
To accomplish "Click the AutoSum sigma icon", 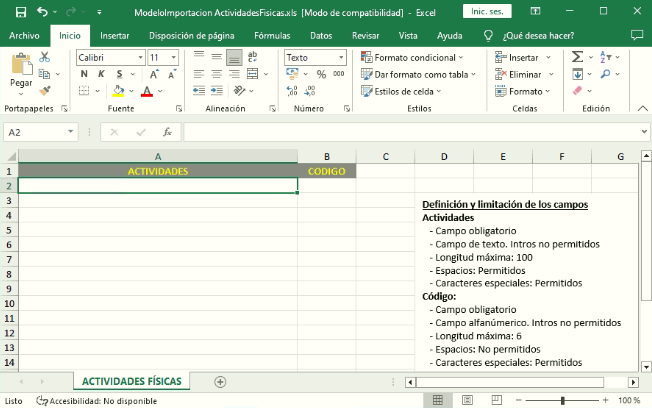I will [x=578, y=58].
